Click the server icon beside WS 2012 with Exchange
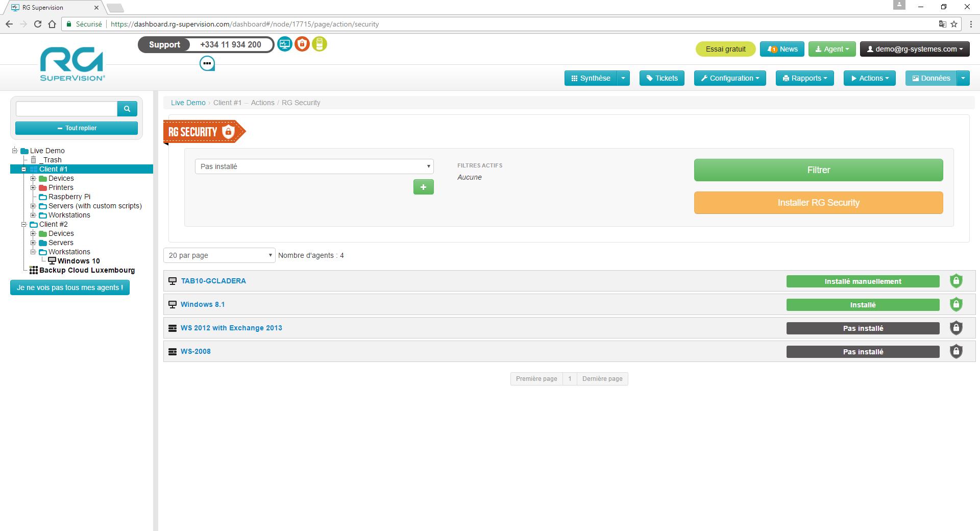 click(x=173, y=328)
